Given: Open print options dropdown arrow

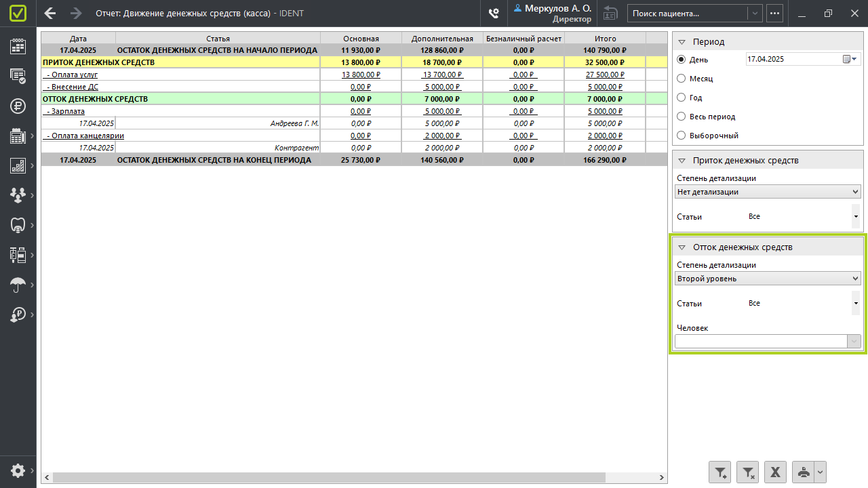Looking at the screenshot, I should pos(820,472).
